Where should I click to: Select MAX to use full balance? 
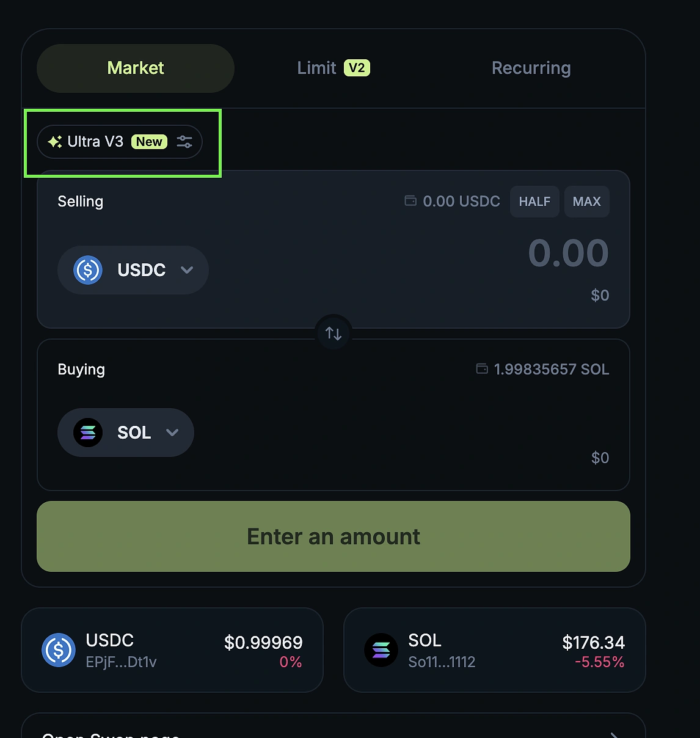coord(586,201)
